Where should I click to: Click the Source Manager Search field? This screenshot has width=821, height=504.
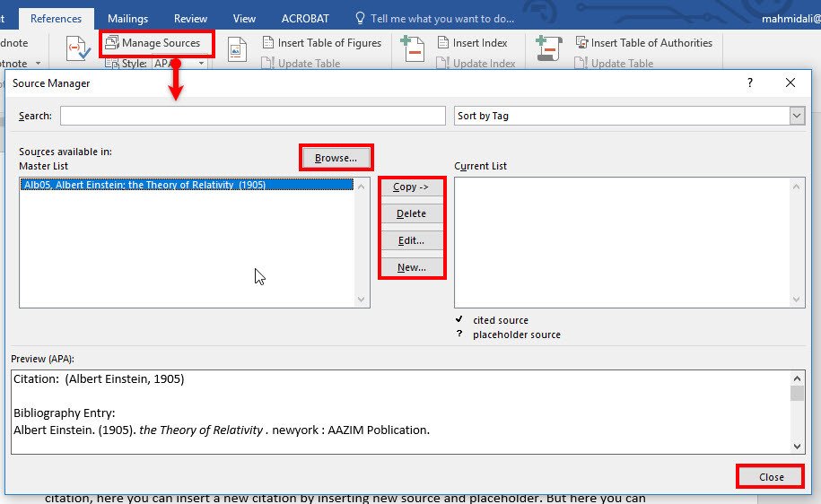tap(253, 116)
